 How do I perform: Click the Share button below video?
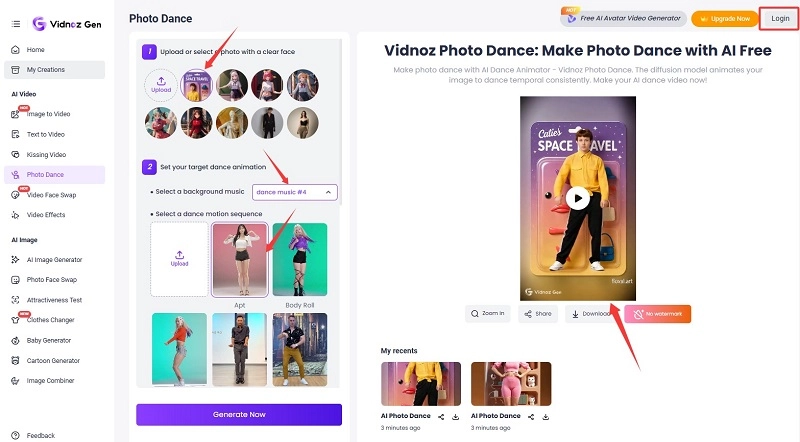[538, 313]
